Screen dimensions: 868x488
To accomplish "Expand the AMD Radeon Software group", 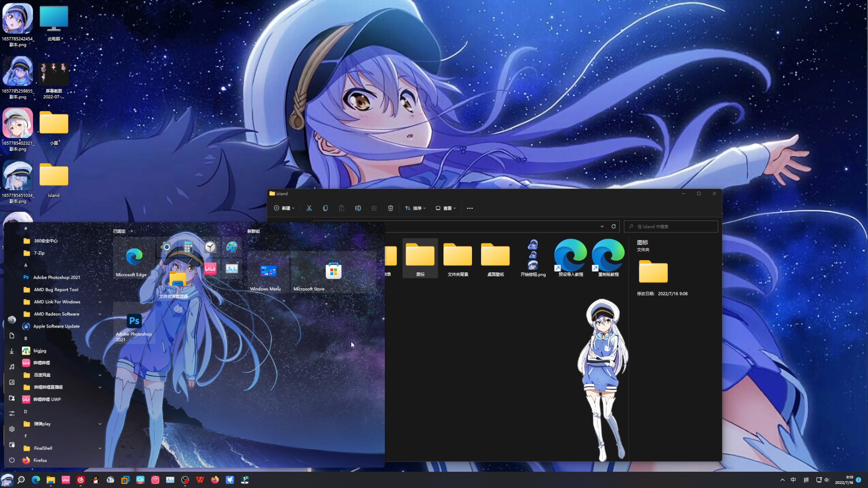I will pos(100,314).
